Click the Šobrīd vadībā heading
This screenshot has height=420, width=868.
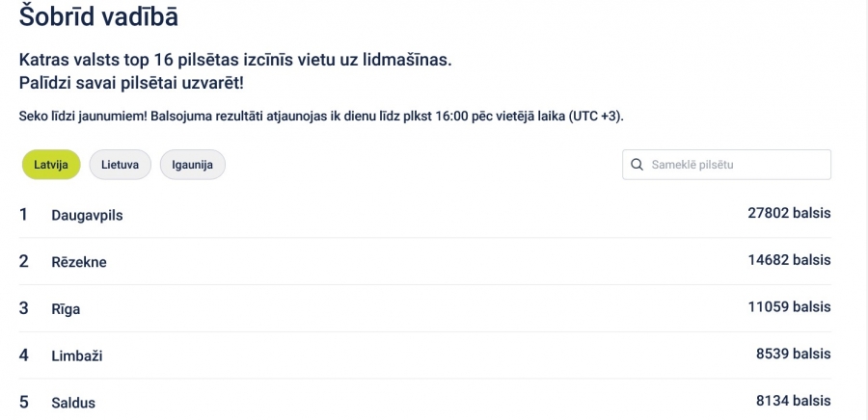pyautogui.click(x=98, y=16)
